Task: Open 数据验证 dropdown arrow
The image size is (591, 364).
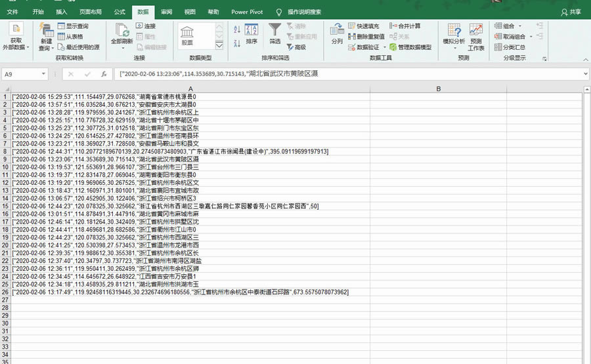Action: [x=384, y=47]
